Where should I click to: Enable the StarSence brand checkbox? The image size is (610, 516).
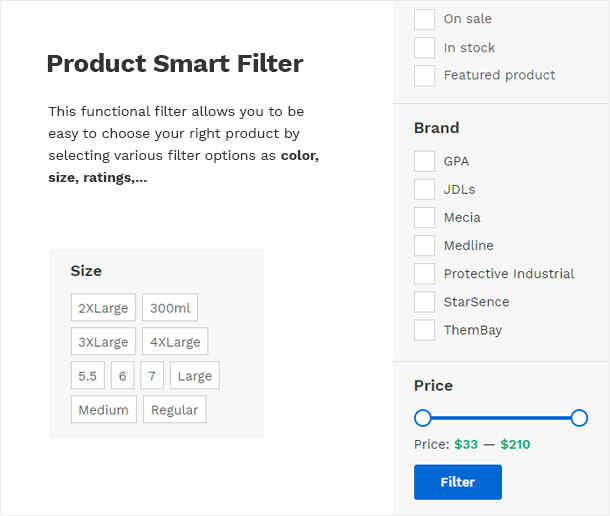(x=424, y=301)
